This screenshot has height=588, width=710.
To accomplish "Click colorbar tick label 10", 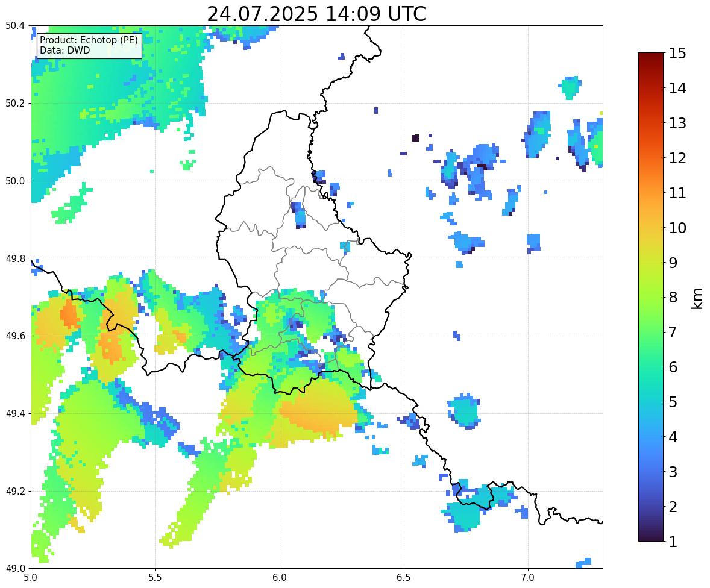I will (x=677, y=228).
